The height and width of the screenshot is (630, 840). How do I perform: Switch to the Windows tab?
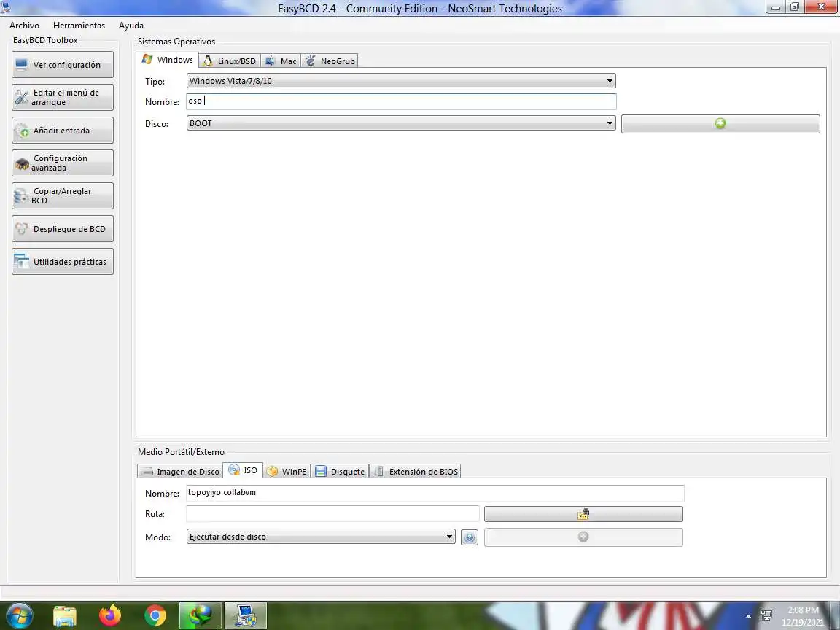click(x=167, y=60)
